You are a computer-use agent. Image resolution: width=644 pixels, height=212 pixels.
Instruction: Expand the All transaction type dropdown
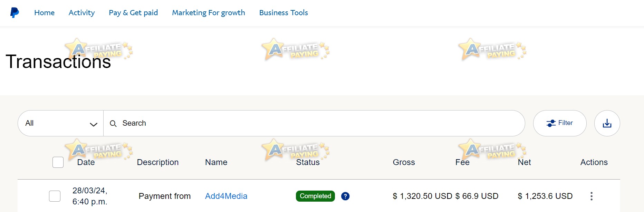[x=61, y=123]
